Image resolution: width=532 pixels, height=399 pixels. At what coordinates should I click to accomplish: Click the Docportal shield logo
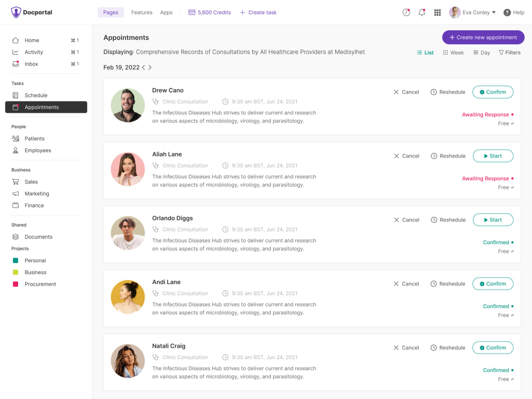coord(15,12)
